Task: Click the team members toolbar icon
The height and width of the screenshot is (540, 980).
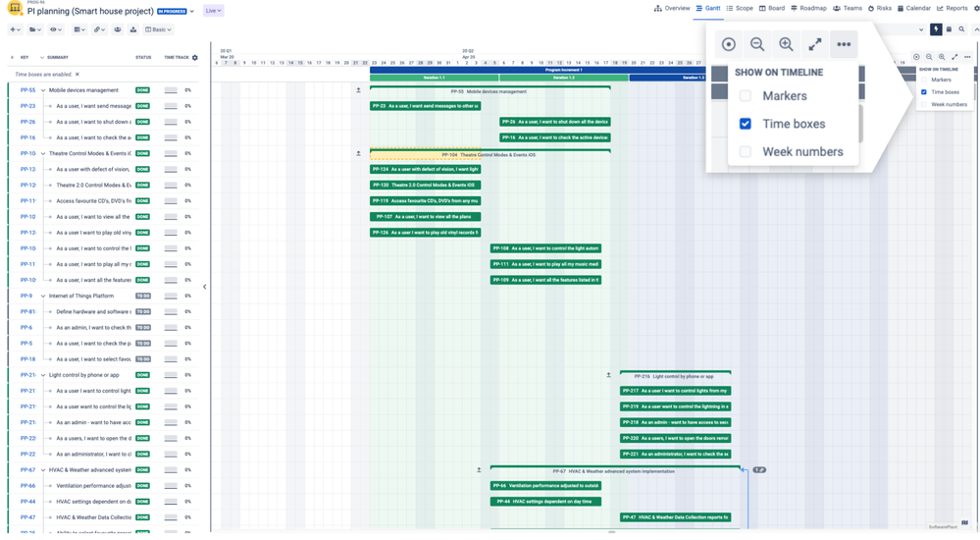Action: click(x=117, y=29)
